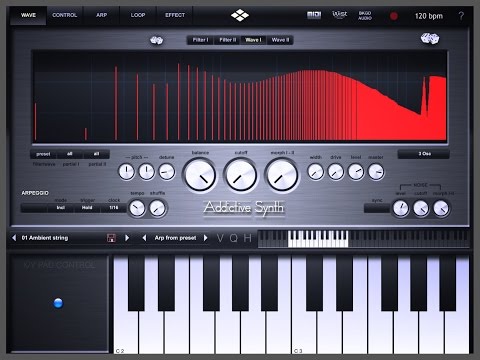The image size is (480, 360).
Task: Click the WIST sync icon
Action: coord(340,15)
